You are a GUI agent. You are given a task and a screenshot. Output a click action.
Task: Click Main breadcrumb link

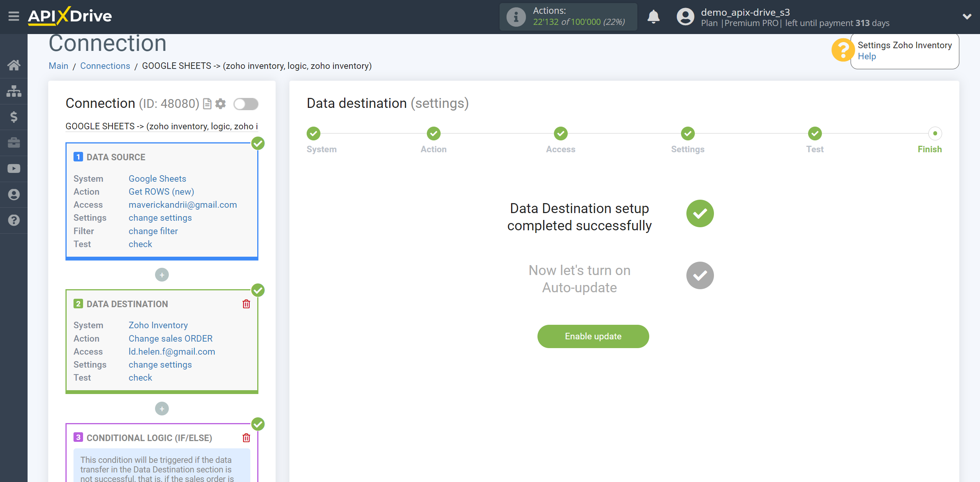59,66
